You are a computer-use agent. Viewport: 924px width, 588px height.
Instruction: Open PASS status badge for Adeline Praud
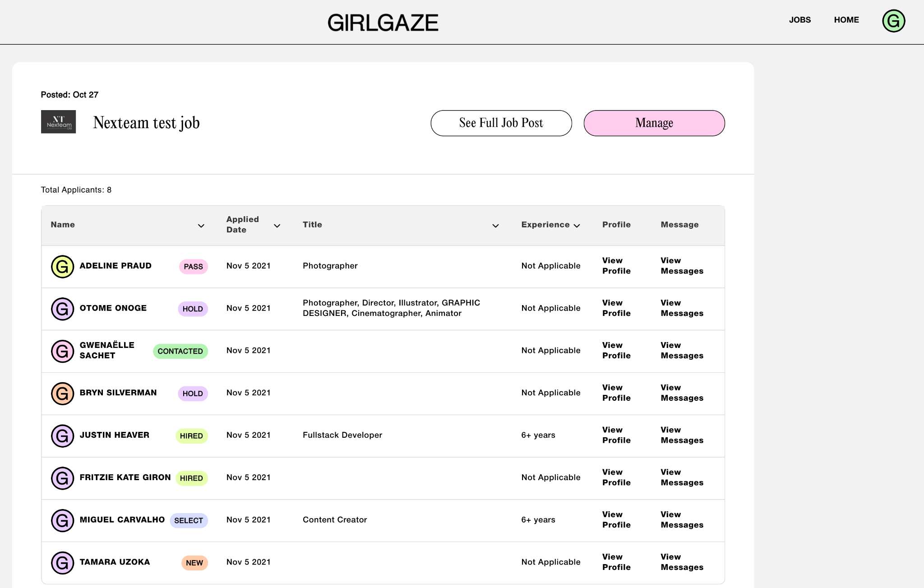click(x=194, y=267)
